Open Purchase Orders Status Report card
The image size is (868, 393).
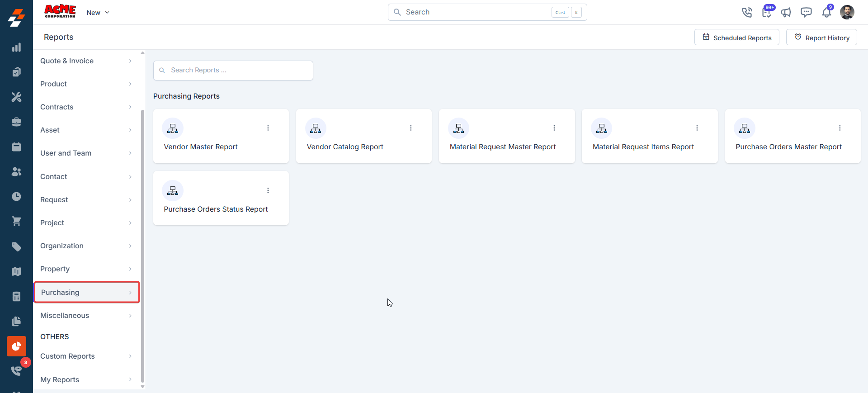pos(221,198)
